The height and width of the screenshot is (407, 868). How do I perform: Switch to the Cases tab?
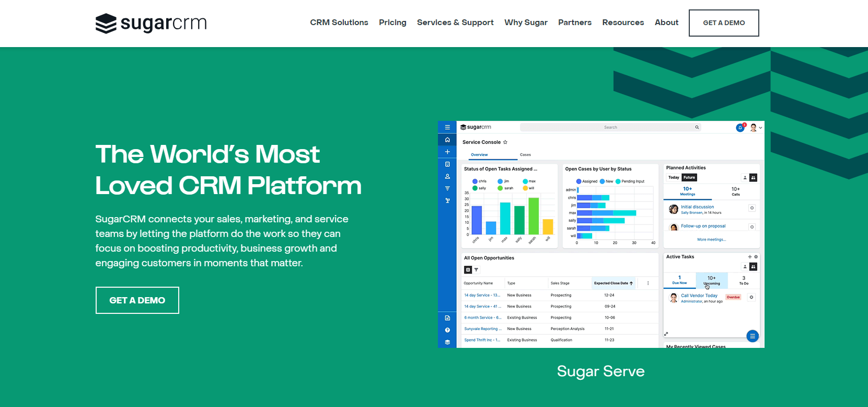coord(525,155)
